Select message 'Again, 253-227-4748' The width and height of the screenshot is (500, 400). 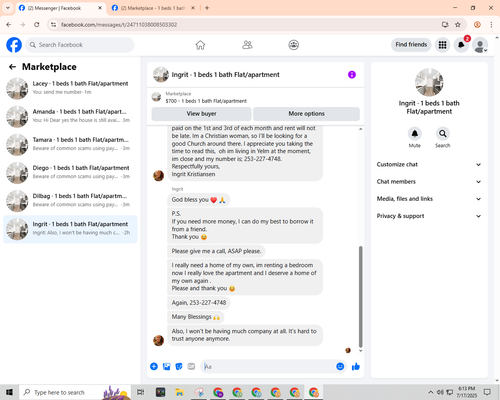pyautogui.click(x=199, y=303)
